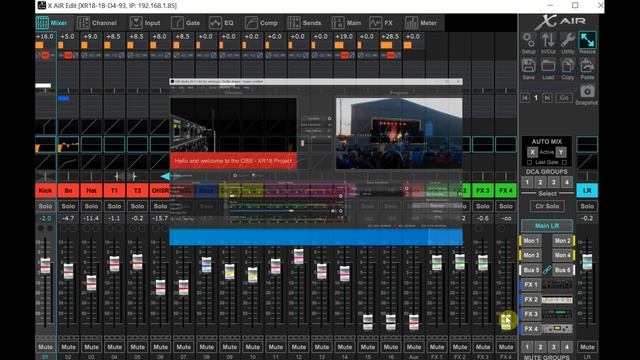Select DCA group 4
Image resolution: width=640 pixels, height=360 pixels.
(x=567, y=182)
